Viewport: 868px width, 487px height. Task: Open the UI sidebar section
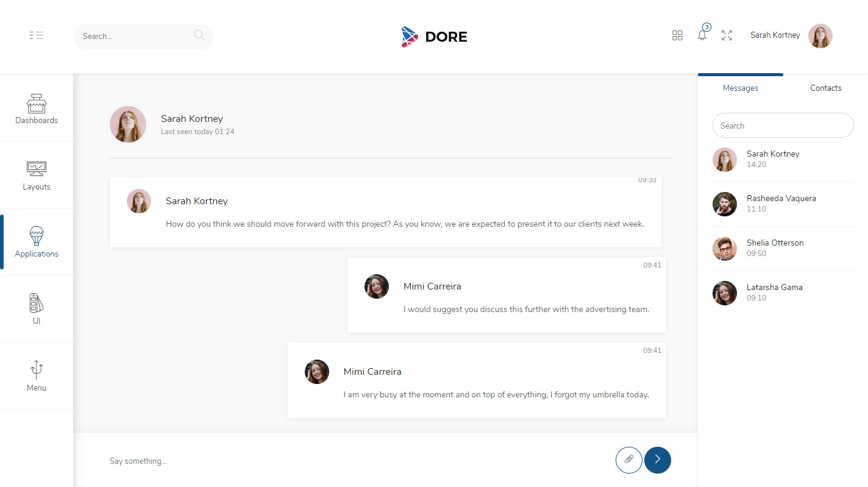(37, 309)
